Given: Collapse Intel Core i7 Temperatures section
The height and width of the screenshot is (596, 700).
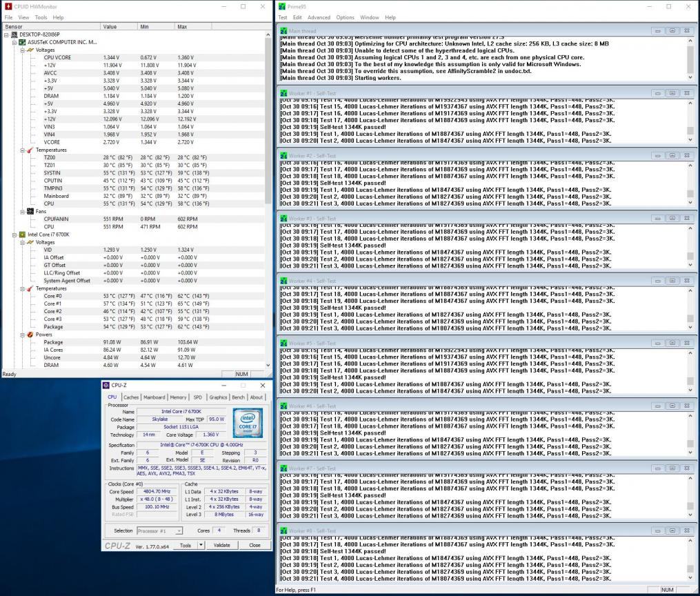Looking at the screenshot, I should pyautogui.click(x=22, y=288).
